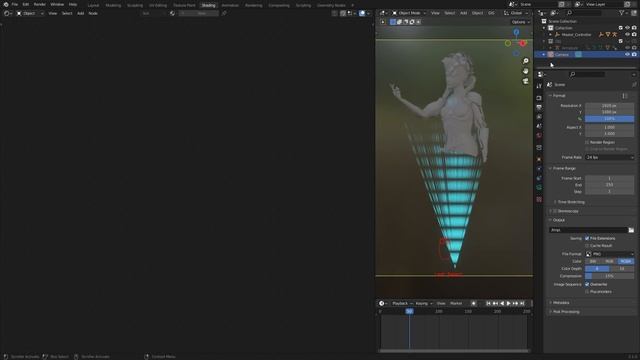Click the play animation button in timeline
This screenshot has height=360, width=640.
point(509,303)
